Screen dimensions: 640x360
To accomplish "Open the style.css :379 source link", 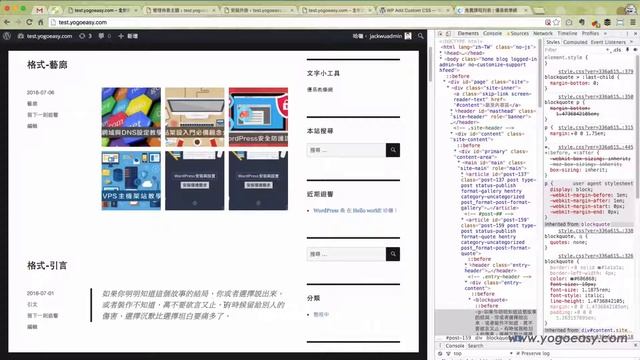I will click(596, 71).
